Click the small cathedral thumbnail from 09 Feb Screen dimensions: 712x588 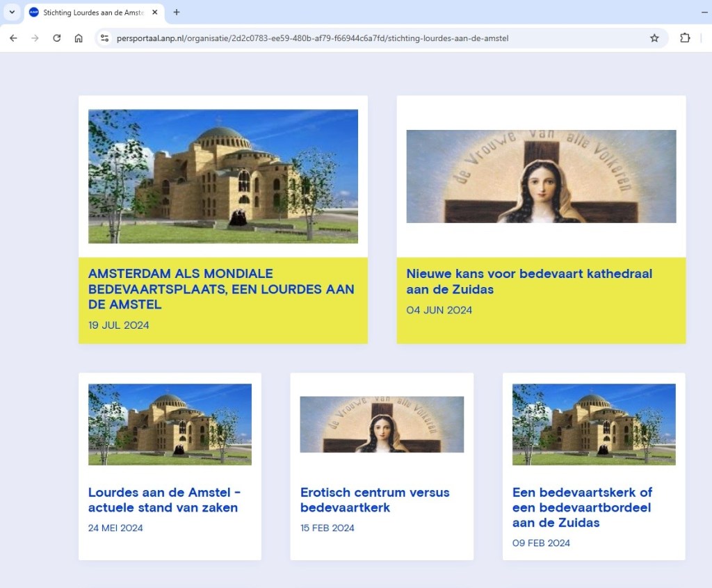click(x=593, y=424)
